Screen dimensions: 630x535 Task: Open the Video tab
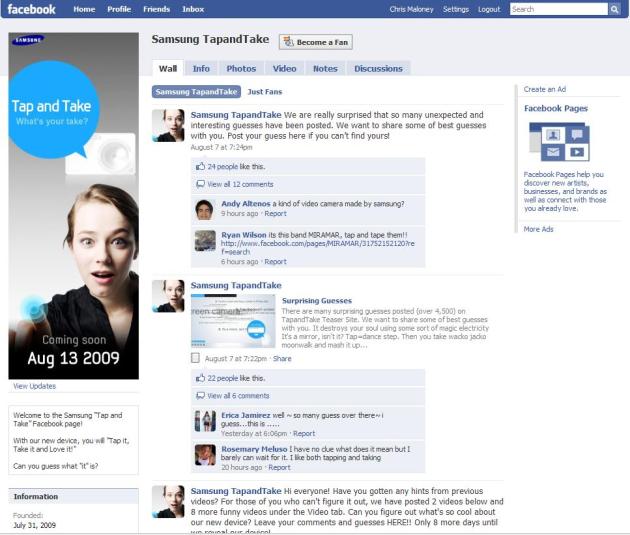[284, 68]
